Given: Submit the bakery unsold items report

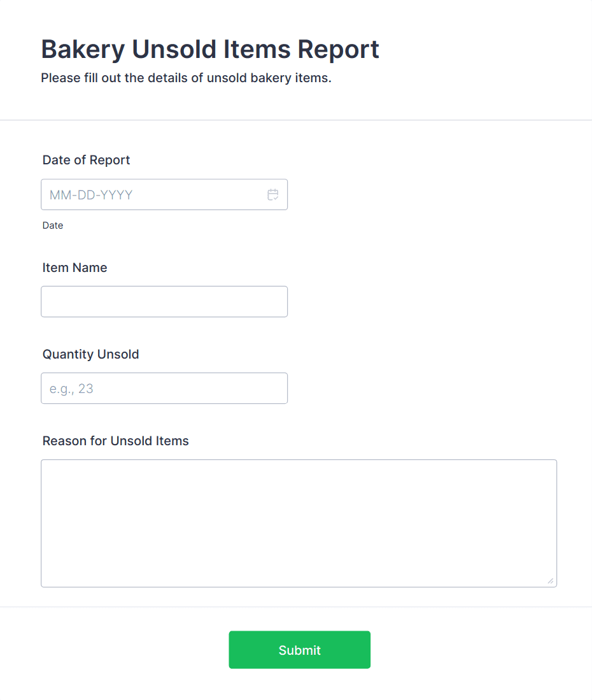Looking at the screenshot, I should [299, 650].
